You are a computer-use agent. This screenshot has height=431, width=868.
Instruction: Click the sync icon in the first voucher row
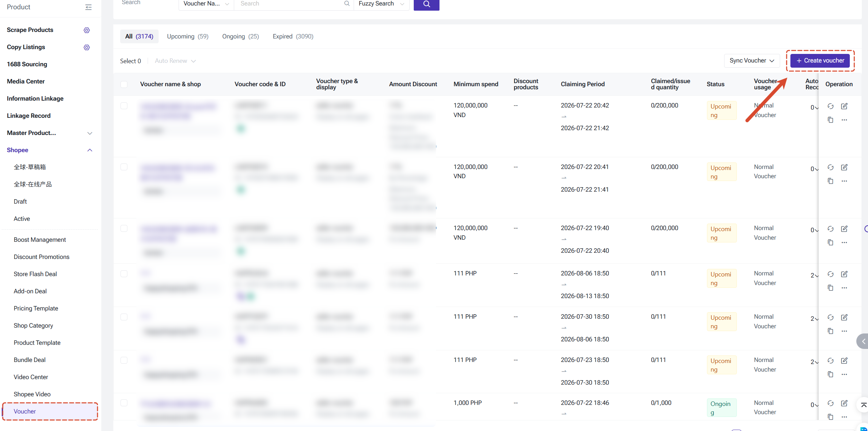click(831, 106)
